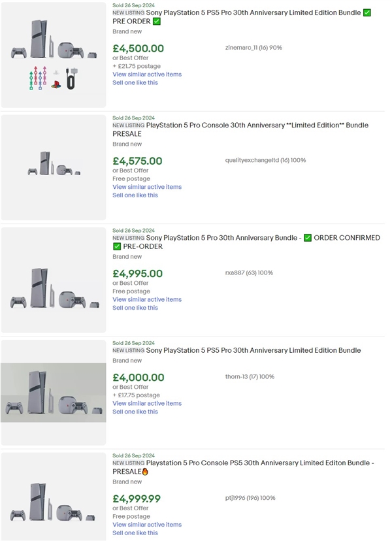
Task: Click 'Sell one like this' under £4,500.00
Action: [x=135, y=83]
